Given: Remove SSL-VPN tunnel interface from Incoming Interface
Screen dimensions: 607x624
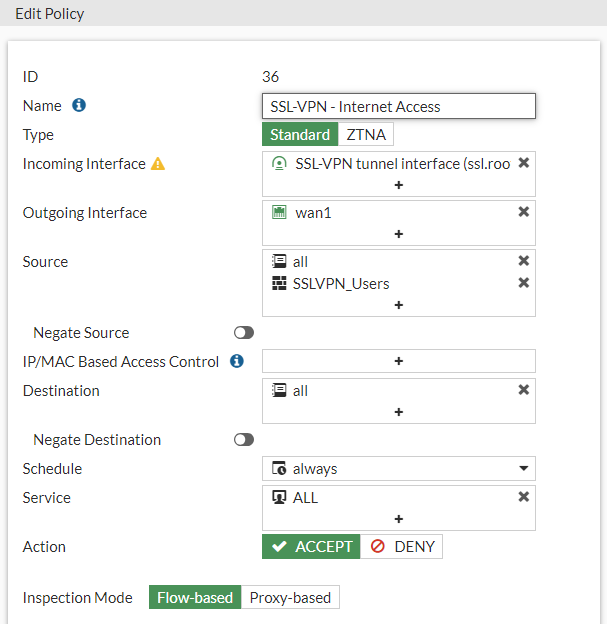Looking at the screenshot, I should pos(523,163).
